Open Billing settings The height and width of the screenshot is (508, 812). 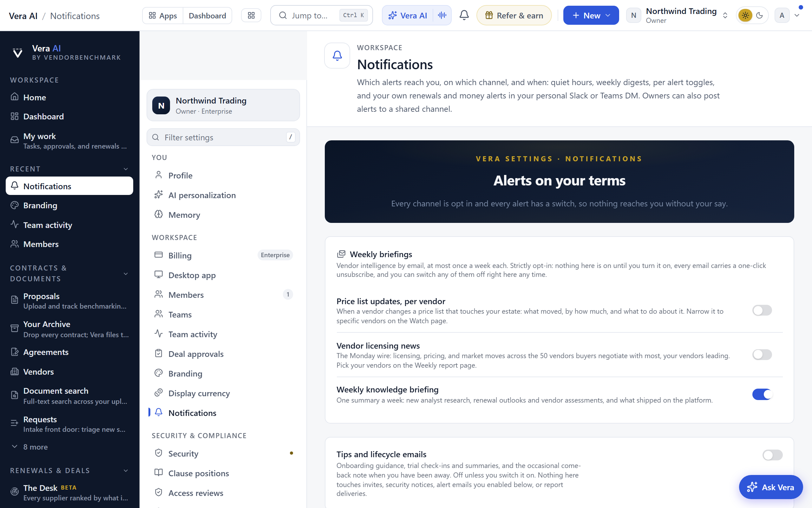tap(223, 255)
